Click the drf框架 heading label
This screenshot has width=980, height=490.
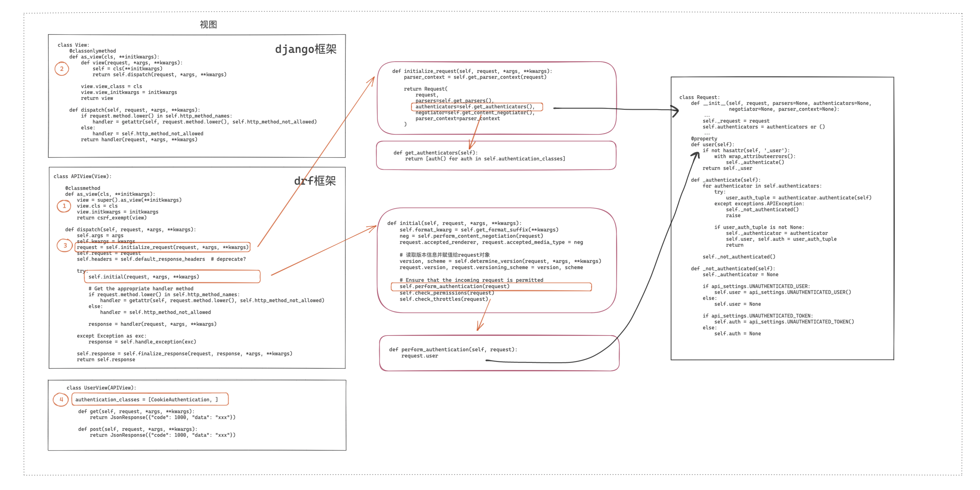point(315,180)
